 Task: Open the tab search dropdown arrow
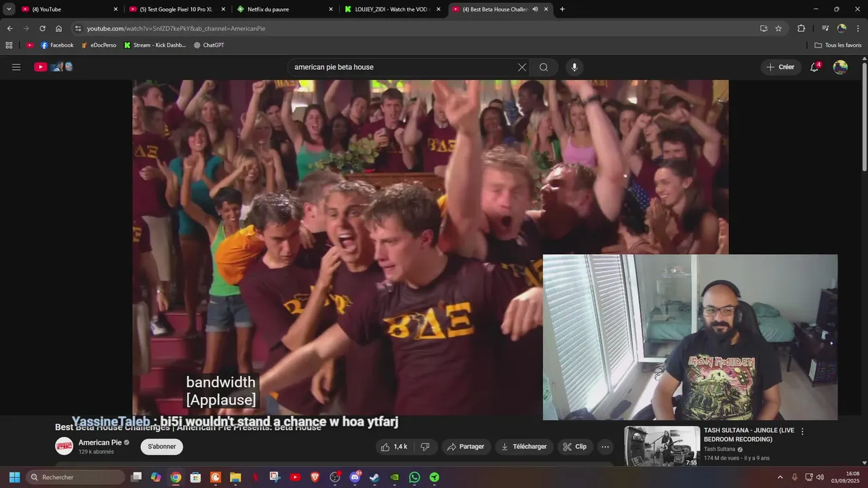(x=8, y=9)
